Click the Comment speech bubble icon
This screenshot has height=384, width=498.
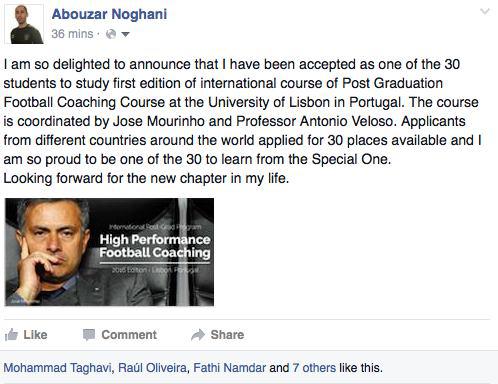[89, 335]
